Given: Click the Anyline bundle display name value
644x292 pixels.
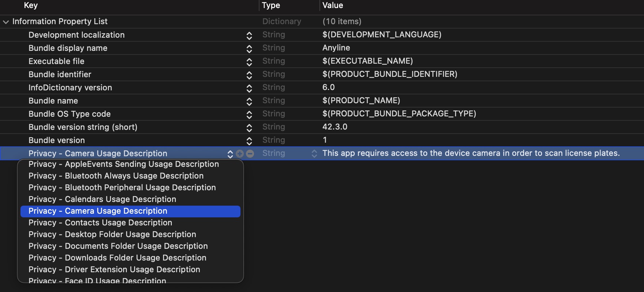Looking at the screenshot, I should coord(336,48).
